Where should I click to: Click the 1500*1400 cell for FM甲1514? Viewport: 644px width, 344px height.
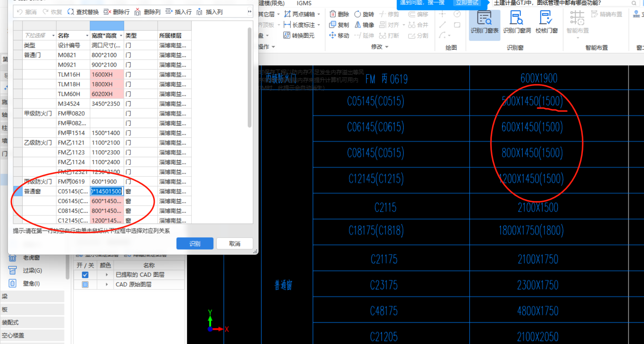(107, 133)
